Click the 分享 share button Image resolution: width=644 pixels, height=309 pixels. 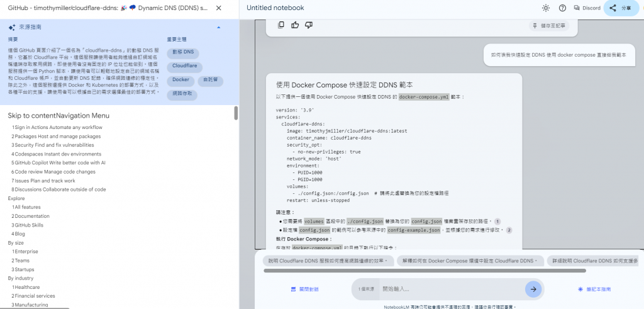tap(621, 8)
